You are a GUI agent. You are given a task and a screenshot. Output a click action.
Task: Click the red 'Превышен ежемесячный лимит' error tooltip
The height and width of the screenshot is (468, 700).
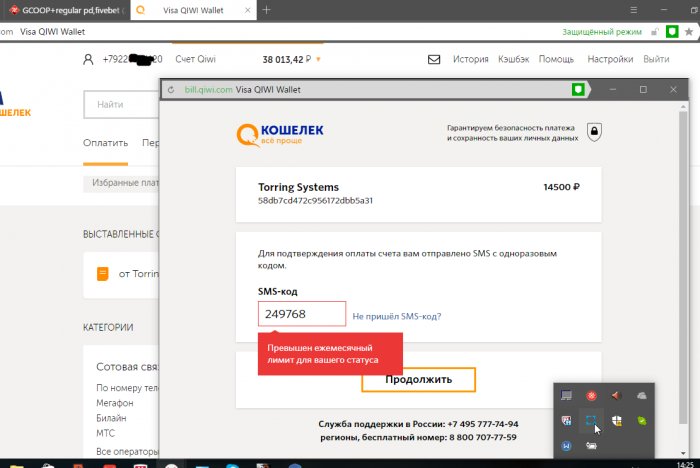[330, 354]
